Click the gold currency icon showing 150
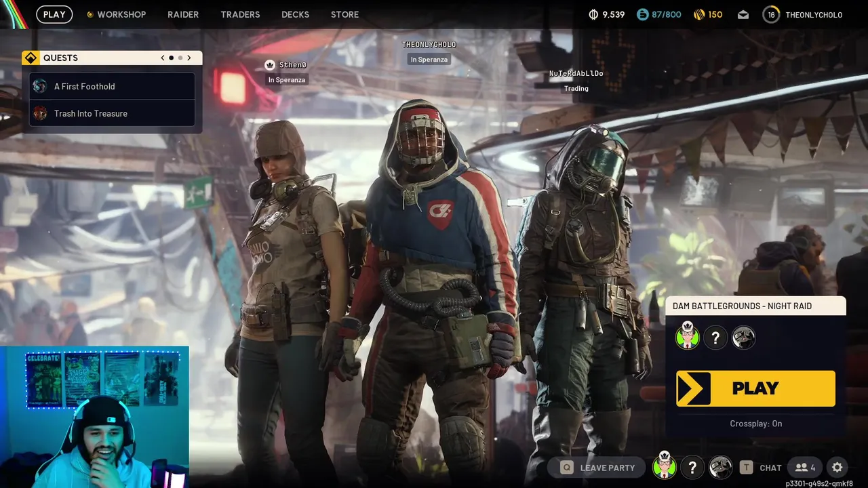Viewport: 868px width, 488px height. tap(699, 14)
